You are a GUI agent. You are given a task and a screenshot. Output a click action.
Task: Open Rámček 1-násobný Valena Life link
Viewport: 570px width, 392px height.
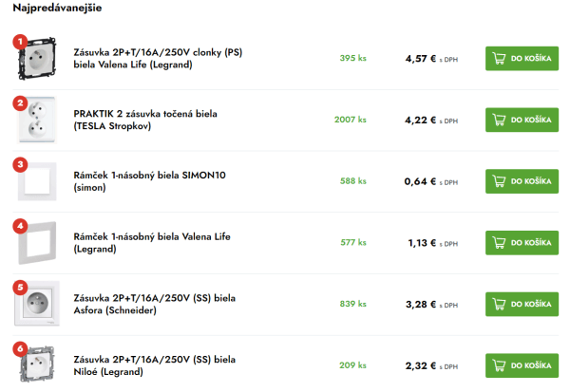point(152,243)
